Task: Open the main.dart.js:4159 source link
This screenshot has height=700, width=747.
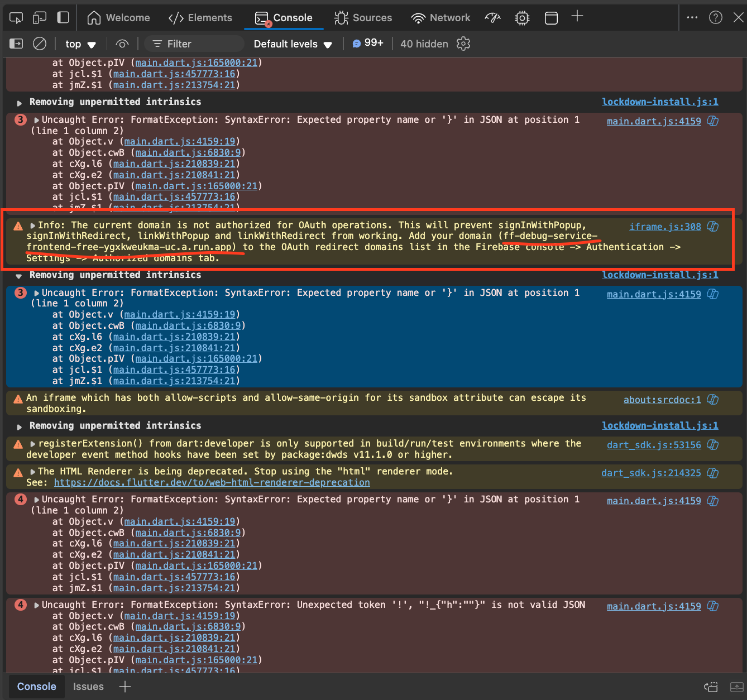Action: [653, 121]
